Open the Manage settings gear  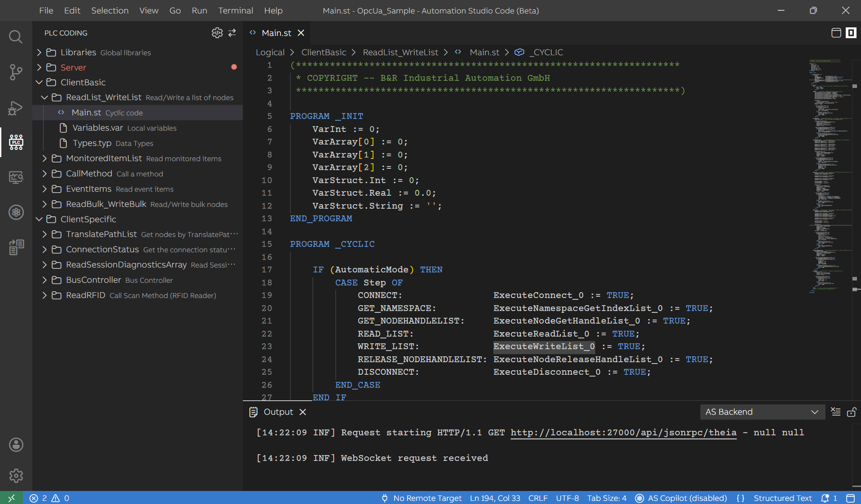[16, 475]
